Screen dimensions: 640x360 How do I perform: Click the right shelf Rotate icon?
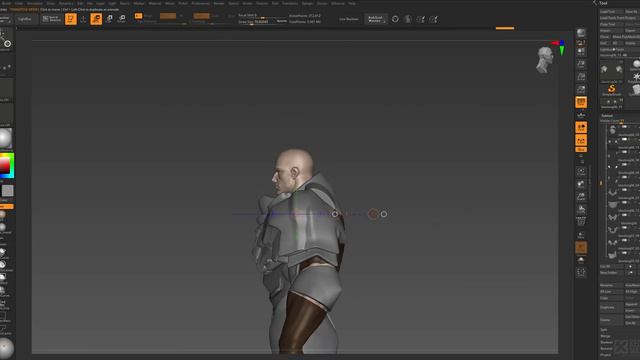point(581,209)
